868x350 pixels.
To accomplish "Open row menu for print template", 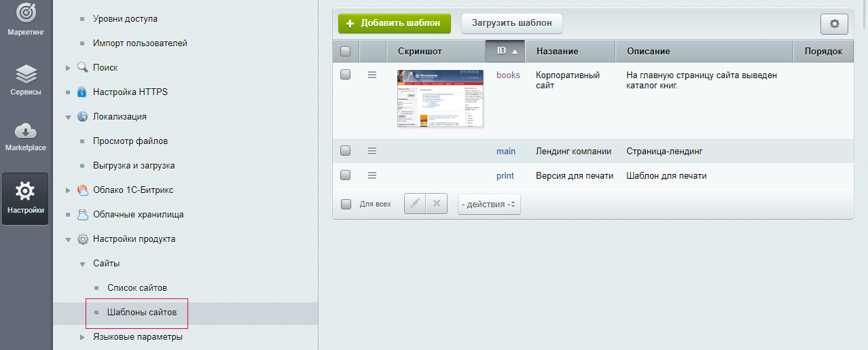I will pos(372,175).
